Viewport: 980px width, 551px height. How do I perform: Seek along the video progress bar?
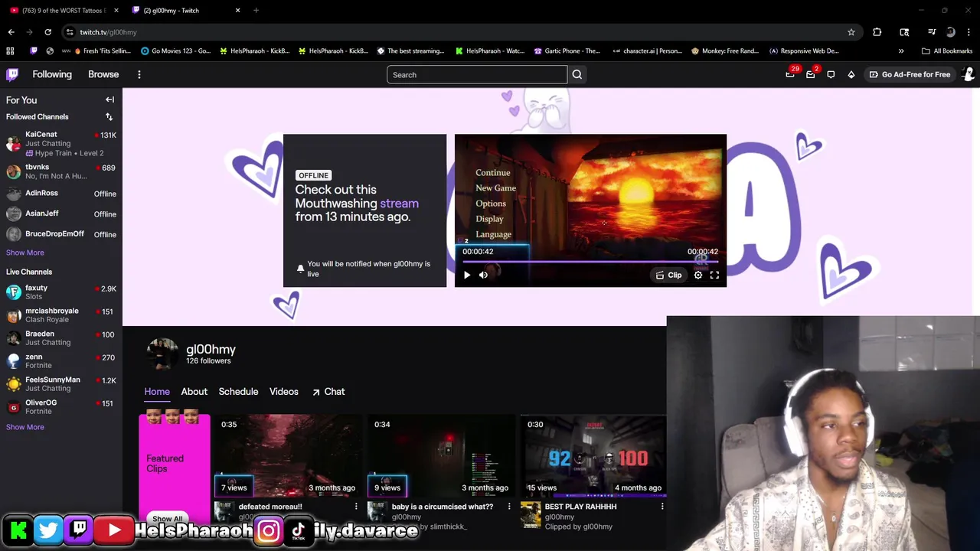coord(590,262)
